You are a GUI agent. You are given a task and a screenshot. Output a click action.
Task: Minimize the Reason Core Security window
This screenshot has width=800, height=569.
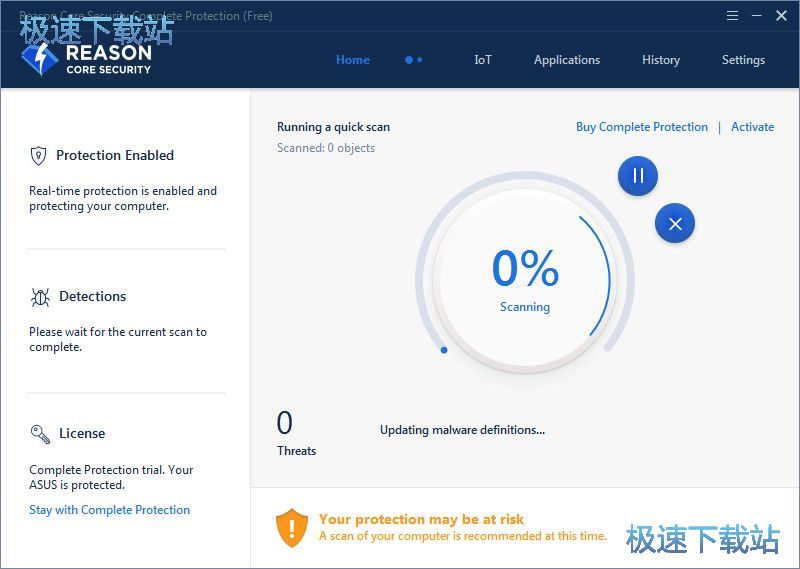click(757, 16)
